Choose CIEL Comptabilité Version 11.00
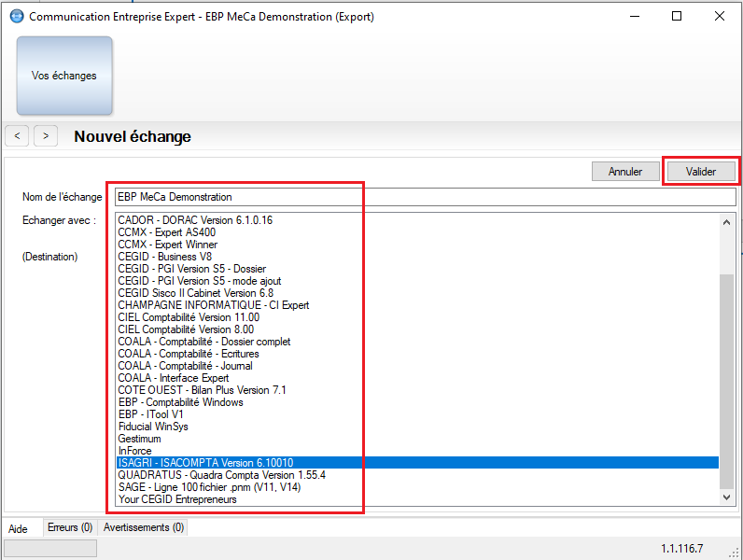743x560 pixels. [417, 317]
